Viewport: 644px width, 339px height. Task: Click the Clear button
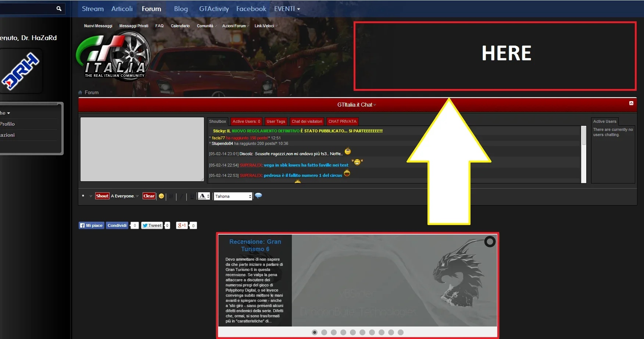(149, 196)
